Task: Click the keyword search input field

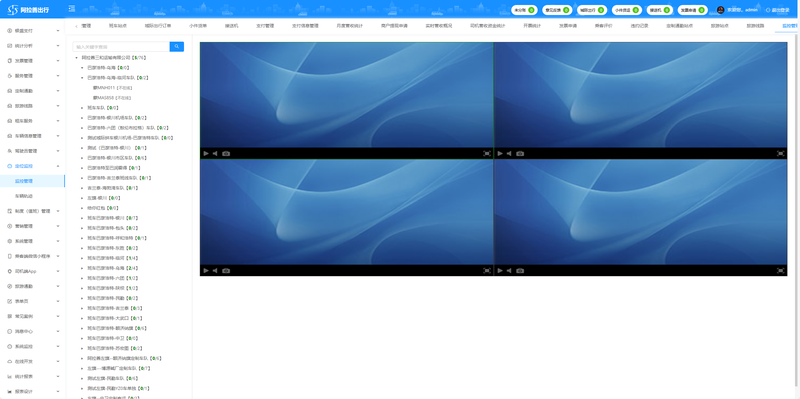Action: [x=121, y=46]
